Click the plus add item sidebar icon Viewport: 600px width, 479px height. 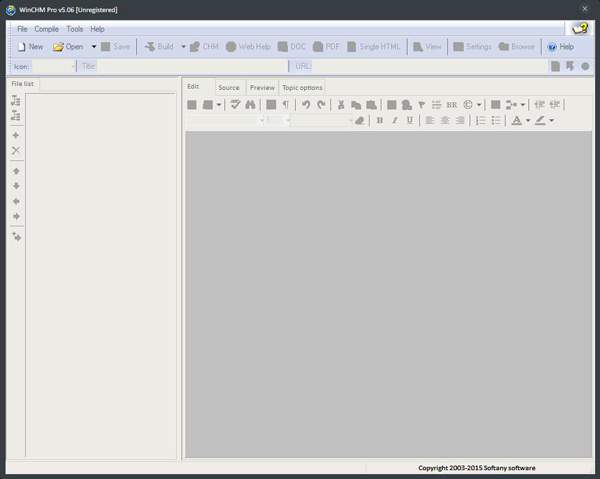16,135
